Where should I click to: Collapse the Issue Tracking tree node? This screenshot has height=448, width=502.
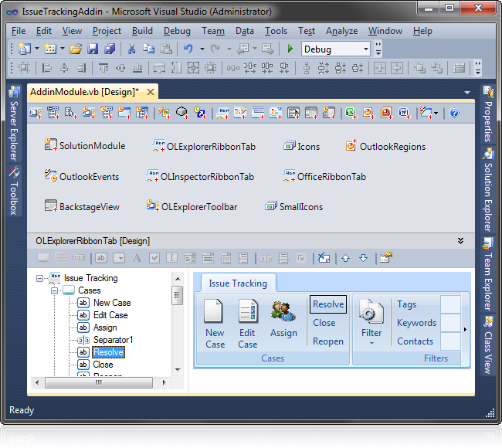point(39,278)
